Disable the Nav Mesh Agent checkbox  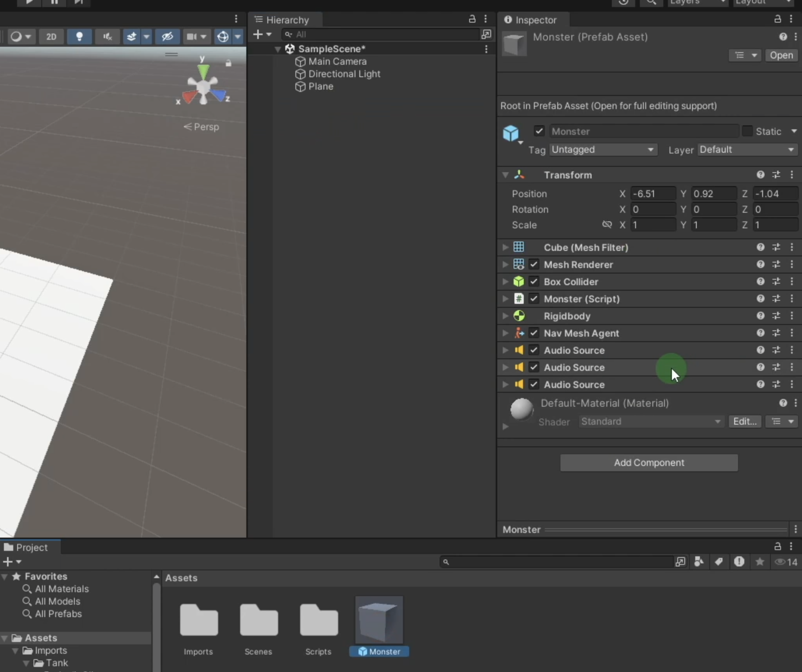[x=534, y=333]
